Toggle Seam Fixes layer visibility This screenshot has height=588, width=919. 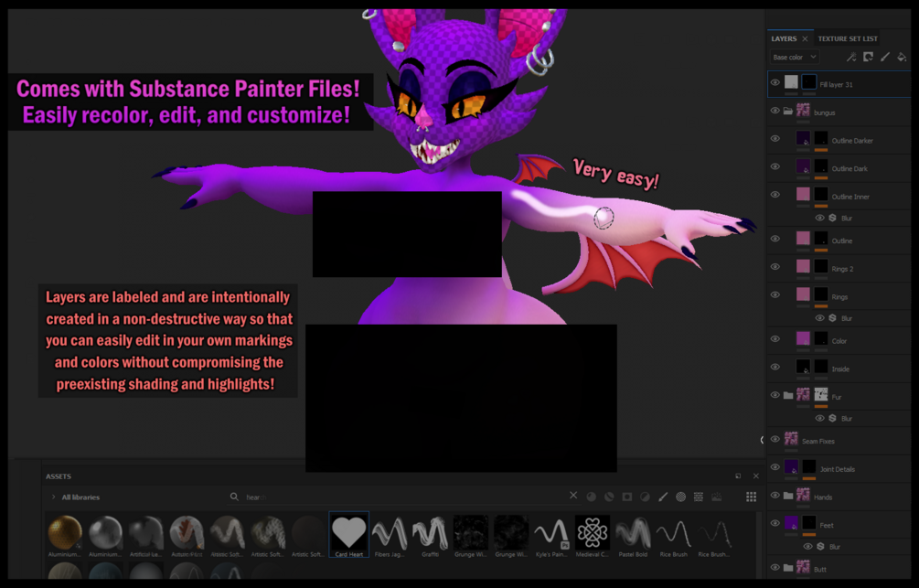(775, 439)
